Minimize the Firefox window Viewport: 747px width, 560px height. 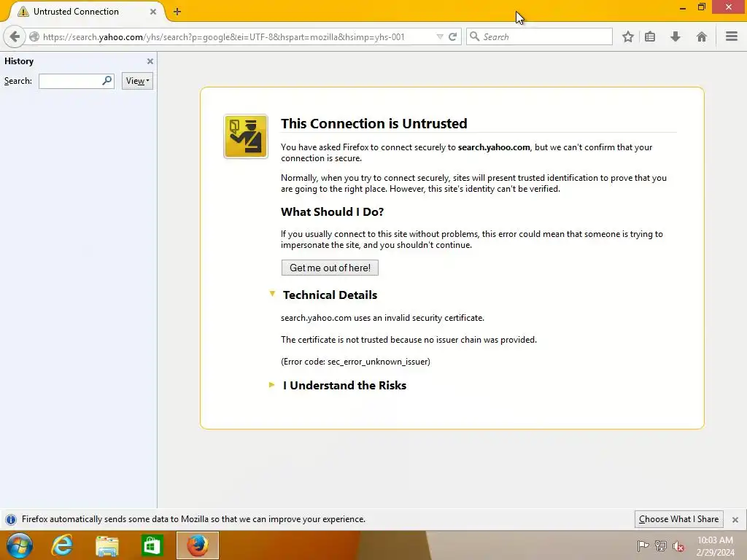pyautogui.click(x=682, y=8)
